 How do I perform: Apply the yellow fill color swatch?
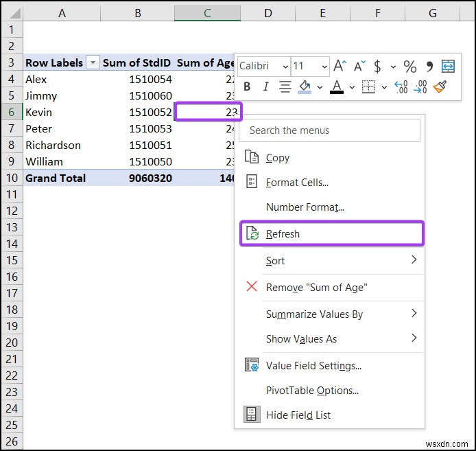click(305, 86)
